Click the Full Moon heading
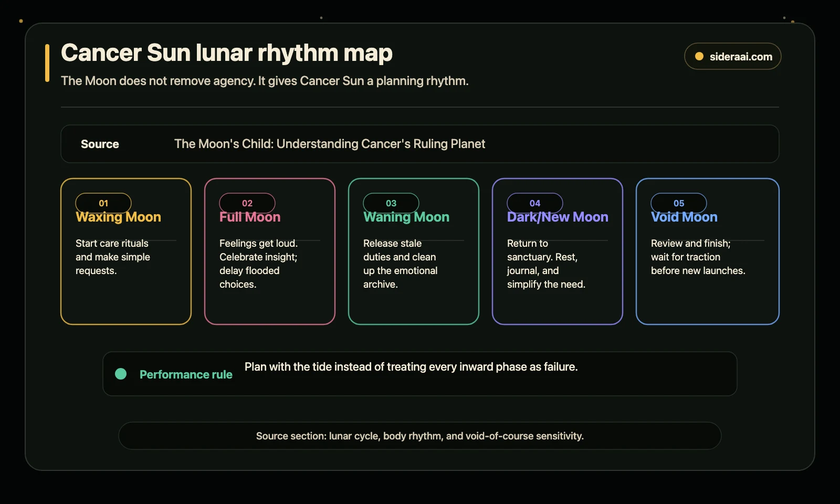The height and width of the screenshot is (504, 840). (250, 217)
